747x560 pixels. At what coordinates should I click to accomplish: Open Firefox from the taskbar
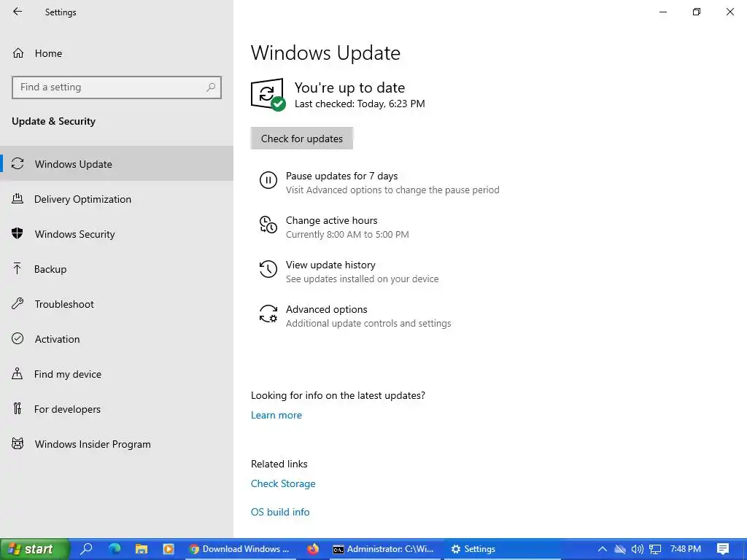click(x=313, y=549)
